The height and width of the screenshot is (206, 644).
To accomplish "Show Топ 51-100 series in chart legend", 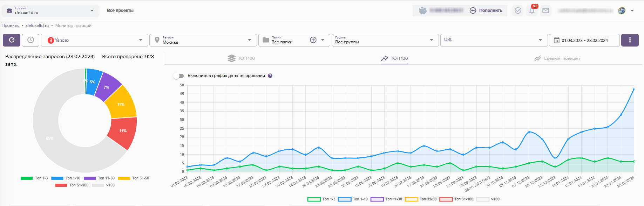I will point(456,199).
